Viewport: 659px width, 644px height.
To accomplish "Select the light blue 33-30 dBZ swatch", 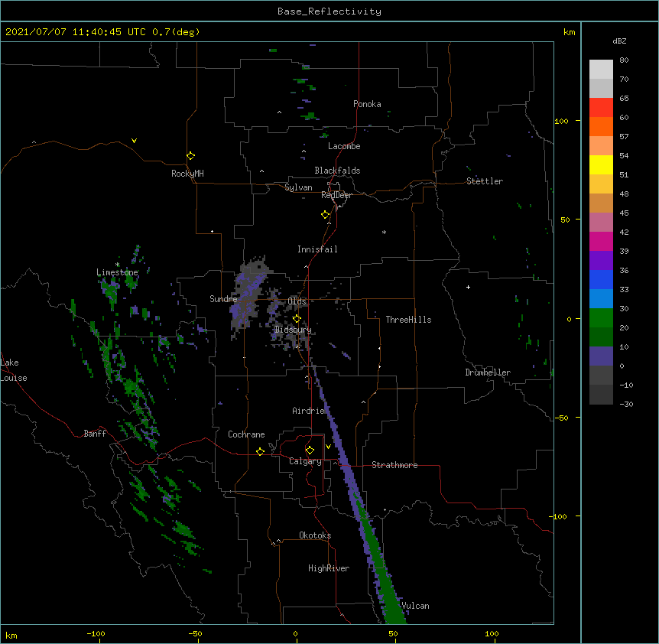I will 601,299.
